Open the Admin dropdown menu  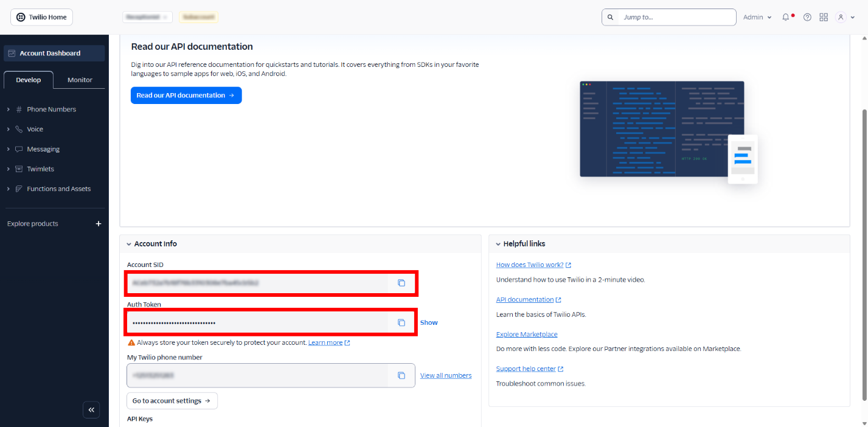point(757,17)
